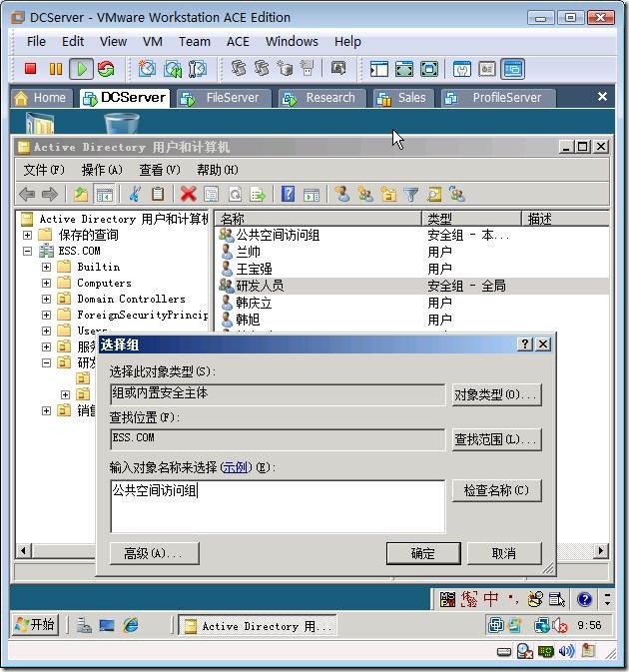Image resolution: width=629 pixels, height=672 pixels.
Task: Expand the ForeignSecurityPrincipals tree node
Action: (x=46, y=315)
